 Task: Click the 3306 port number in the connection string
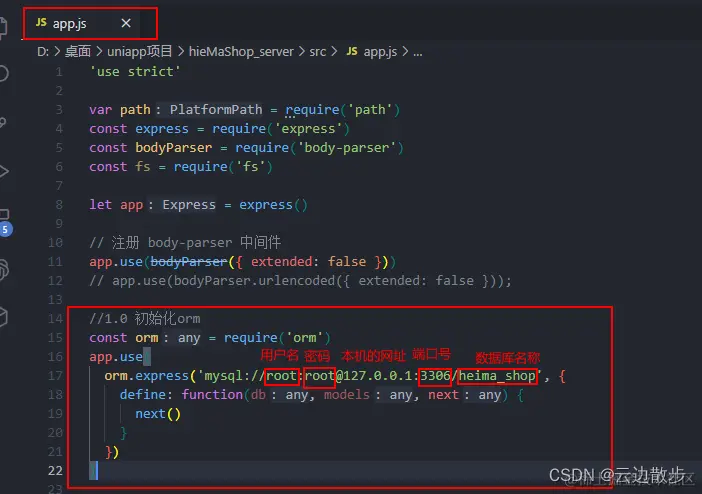(x=435, y=375)
